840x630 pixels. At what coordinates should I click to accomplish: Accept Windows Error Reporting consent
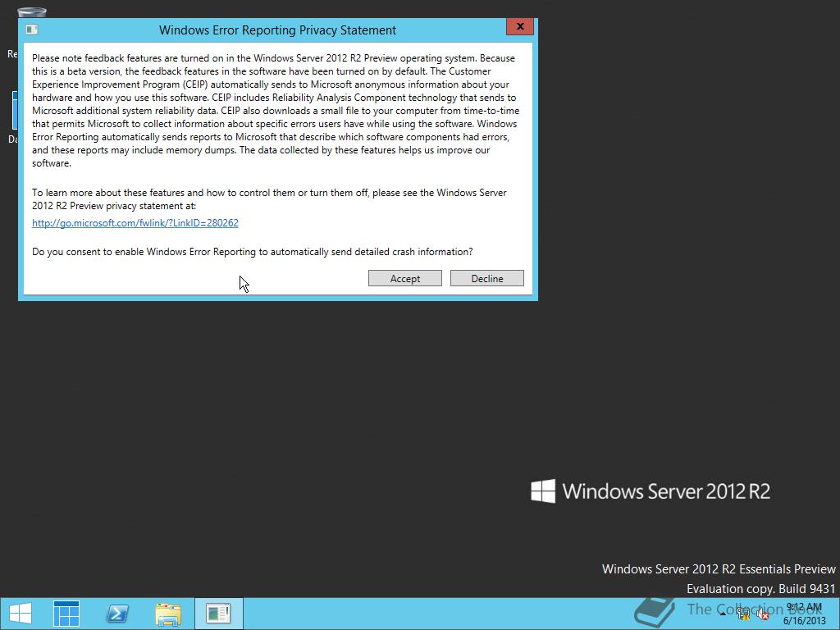coord(405,278)
